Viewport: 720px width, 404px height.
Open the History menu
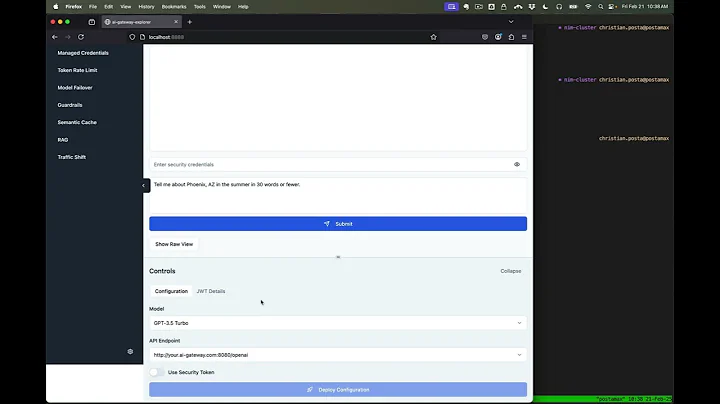(146, 7)
